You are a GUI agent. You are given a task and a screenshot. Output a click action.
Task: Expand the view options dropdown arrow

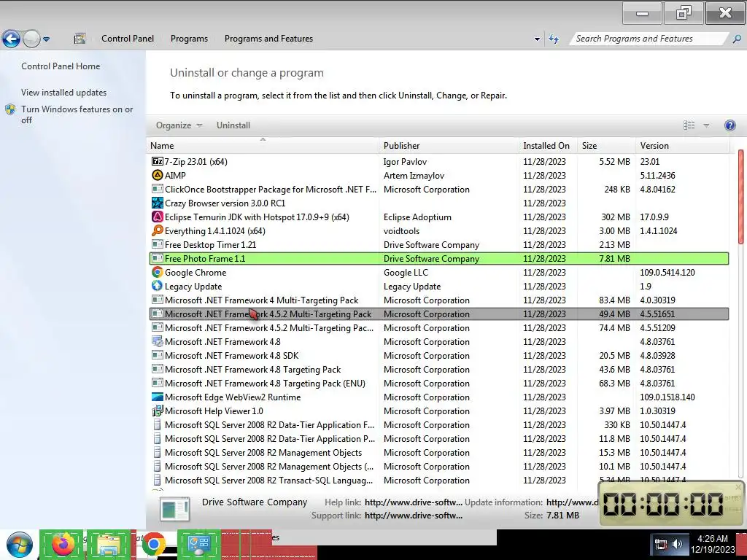pos(706,125)
